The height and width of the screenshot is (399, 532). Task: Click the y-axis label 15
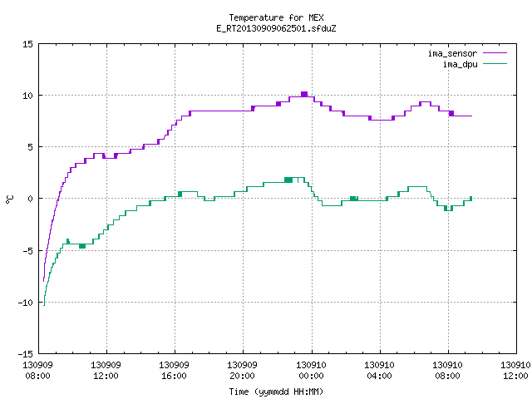(27, 44)
